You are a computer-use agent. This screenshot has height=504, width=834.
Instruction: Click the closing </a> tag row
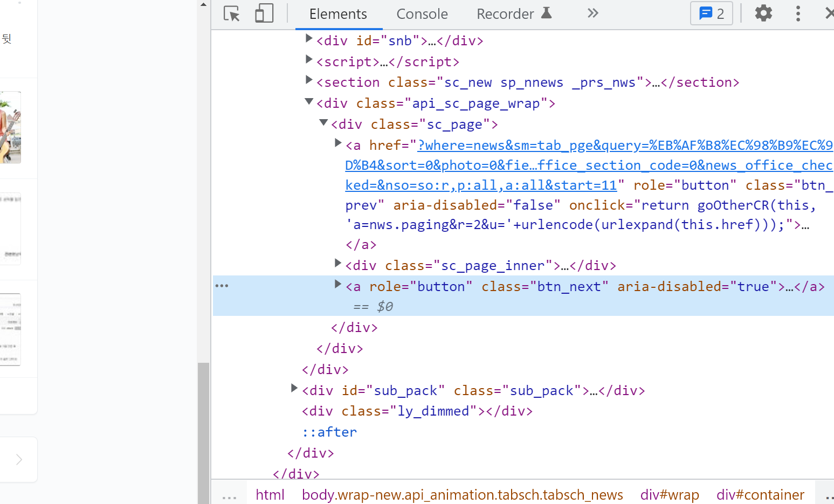click(x=361, y=245)
